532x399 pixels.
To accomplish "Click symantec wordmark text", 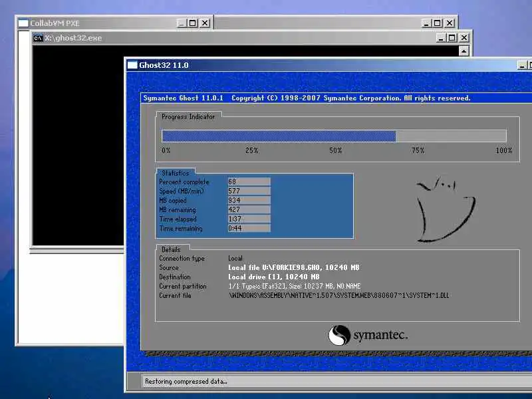I will 380,335.
